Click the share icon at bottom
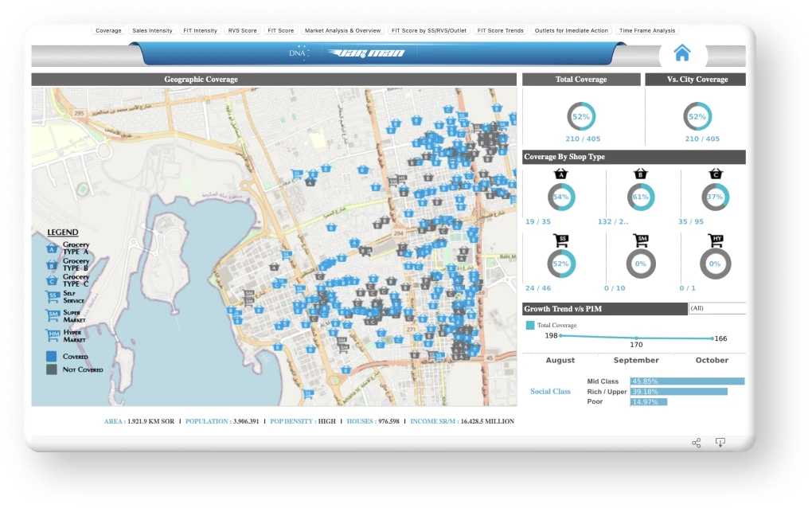Screen dimensions: 812x508 click(x=697, y=443)
